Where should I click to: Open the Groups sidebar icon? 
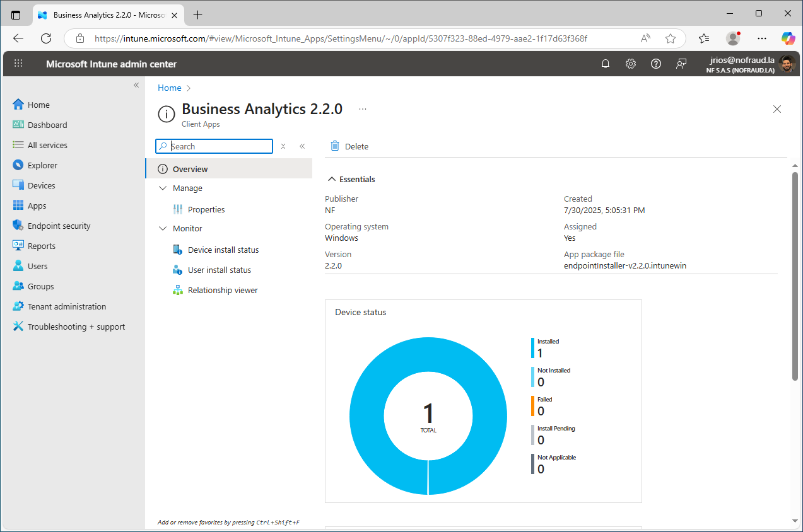pyautogui.click(x=18, y=286)
